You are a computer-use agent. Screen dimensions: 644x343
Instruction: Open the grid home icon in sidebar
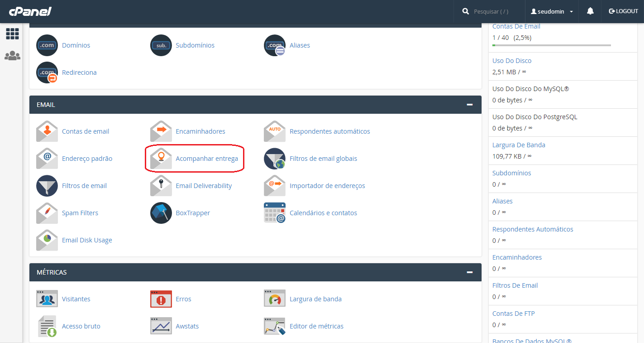coord(12,34)
